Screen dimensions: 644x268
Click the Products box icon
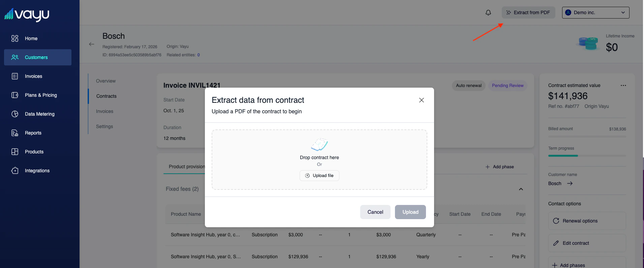click(x=15, y=152)
